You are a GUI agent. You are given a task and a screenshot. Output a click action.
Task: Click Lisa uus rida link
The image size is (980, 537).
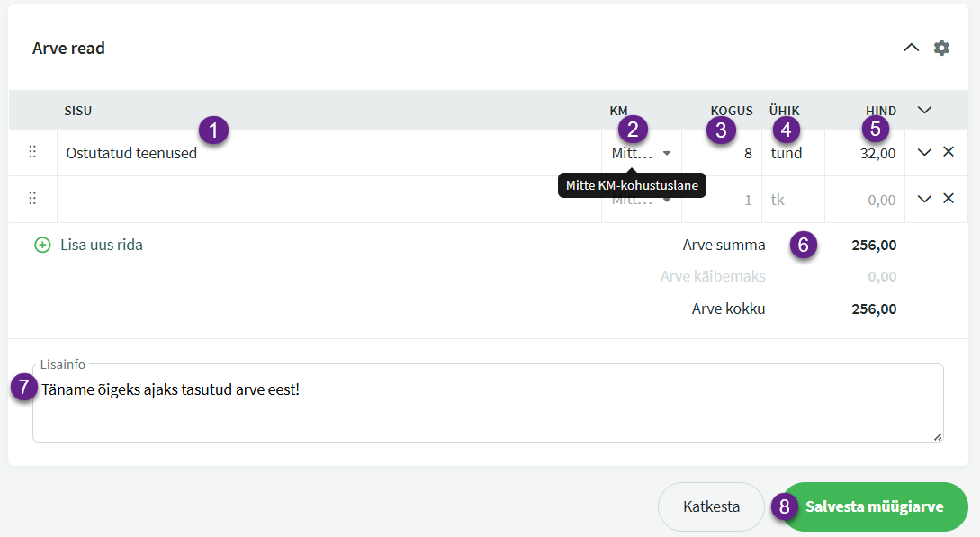[x=101, y=245]
